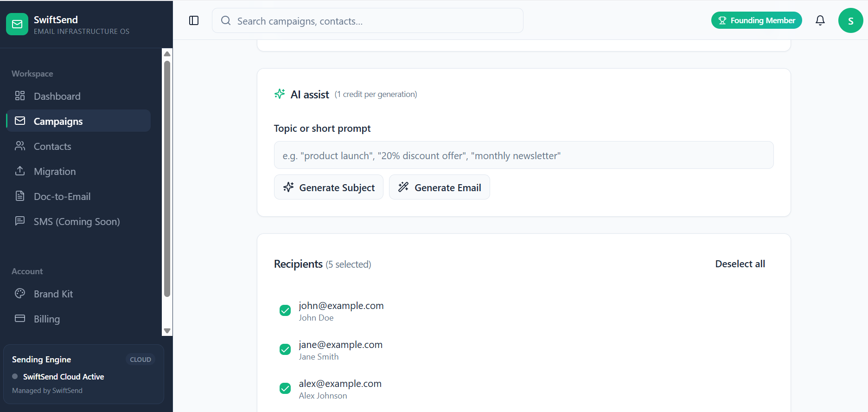868x412 pixels.
Task: Open Campaigns in the sidebar
Action: pos(78,121)
